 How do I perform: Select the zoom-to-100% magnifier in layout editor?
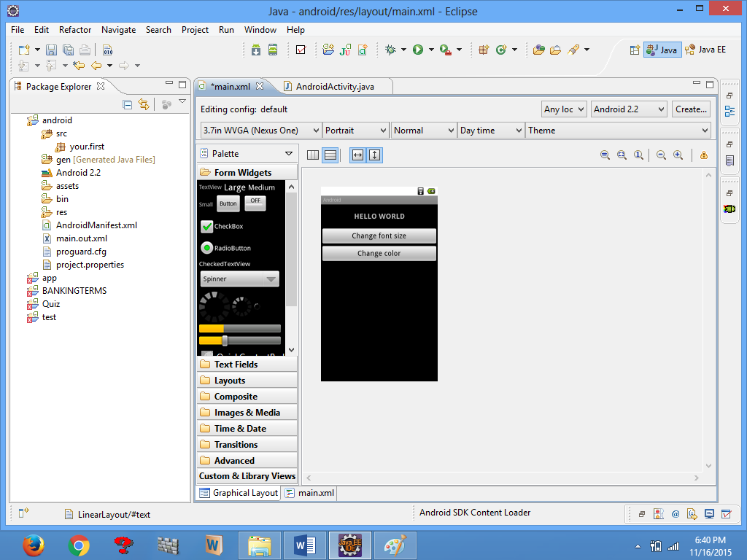638,155
